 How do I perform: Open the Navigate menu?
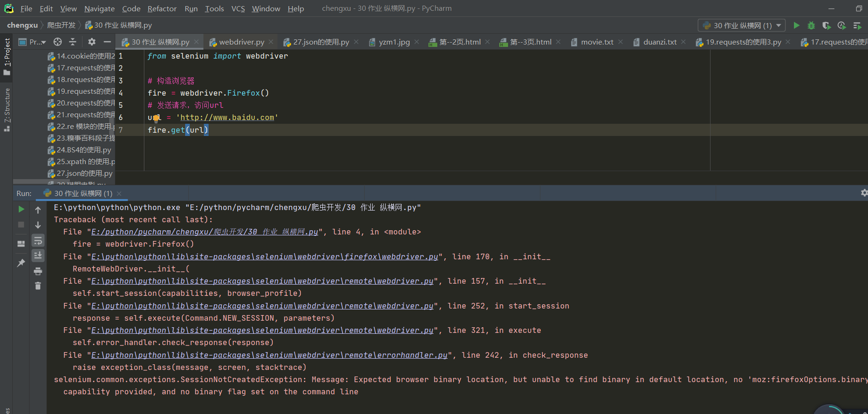[99, 8]
